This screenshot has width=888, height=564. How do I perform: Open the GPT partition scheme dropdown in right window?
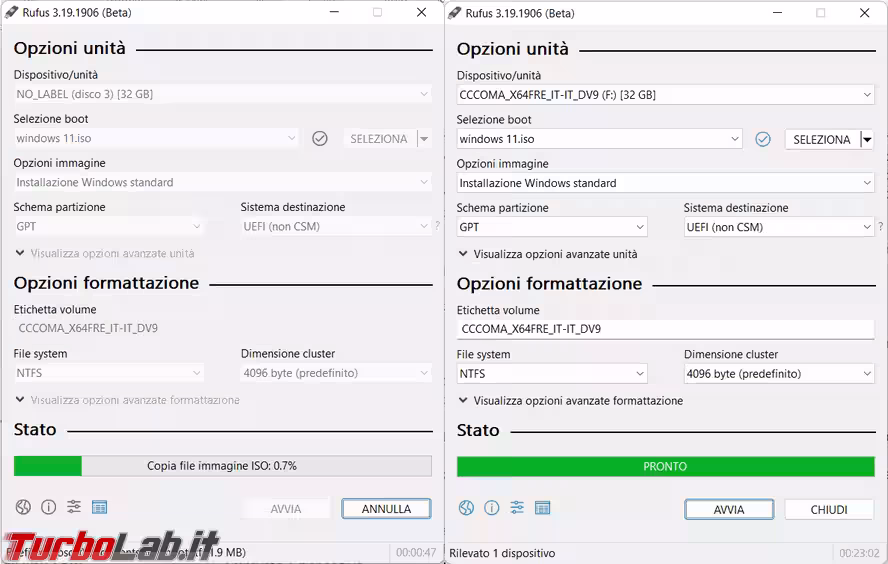tap(551, 227)
